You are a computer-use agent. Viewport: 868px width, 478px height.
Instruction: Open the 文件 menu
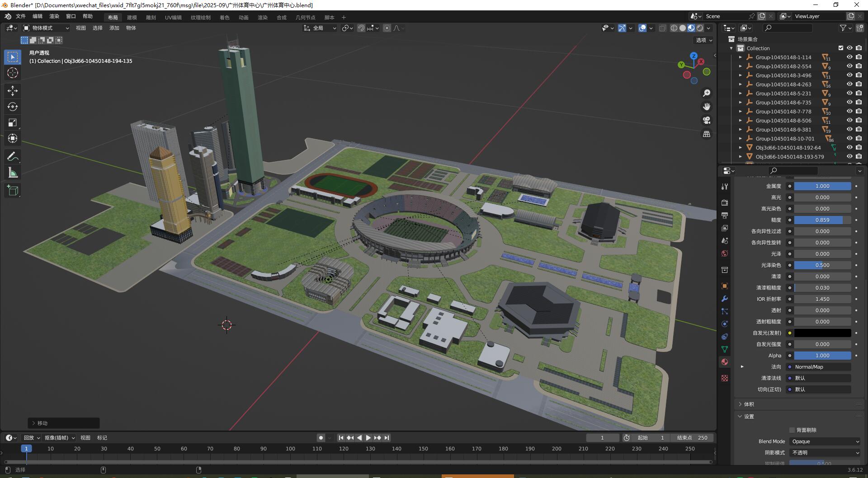coord(21,16)
